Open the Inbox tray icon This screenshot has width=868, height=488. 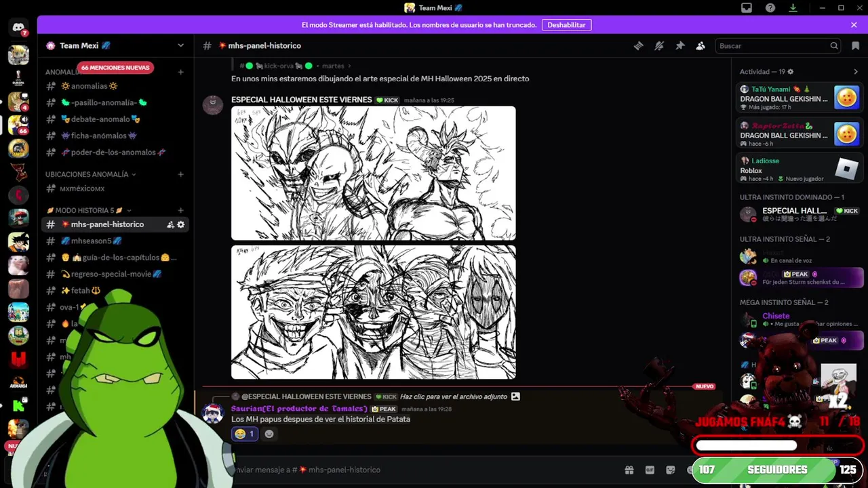747,8
